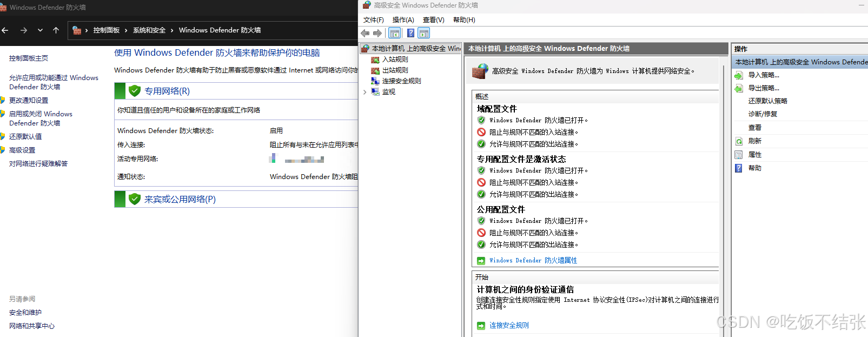Open the 连接安全规则 link in the 开始 section
Screen dimensions: 868x337
[509, 326]
